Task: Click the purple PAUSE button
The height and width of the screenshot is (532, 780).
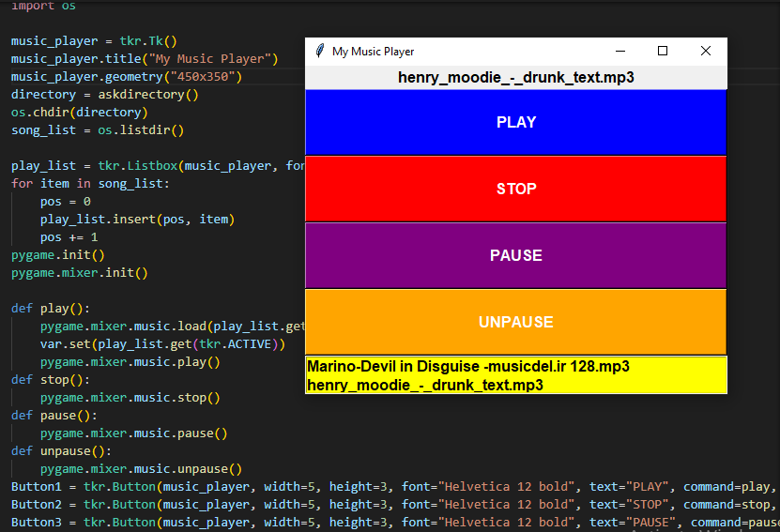Action: click(x=516, y=255)
